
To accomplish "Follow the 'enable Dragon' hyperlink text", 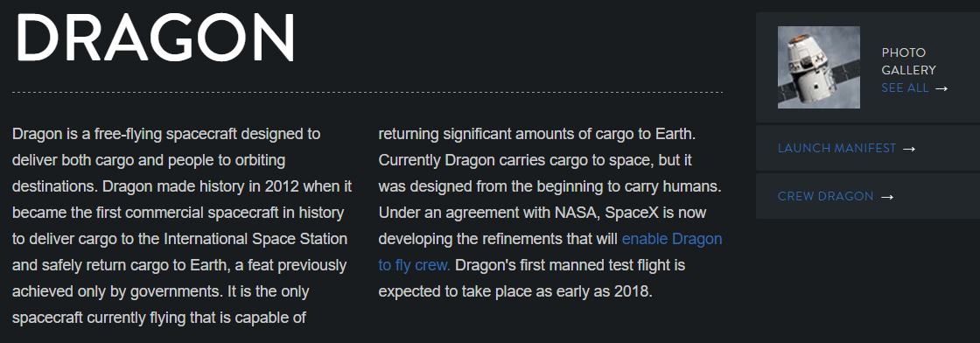I will (x=672, y=239).
